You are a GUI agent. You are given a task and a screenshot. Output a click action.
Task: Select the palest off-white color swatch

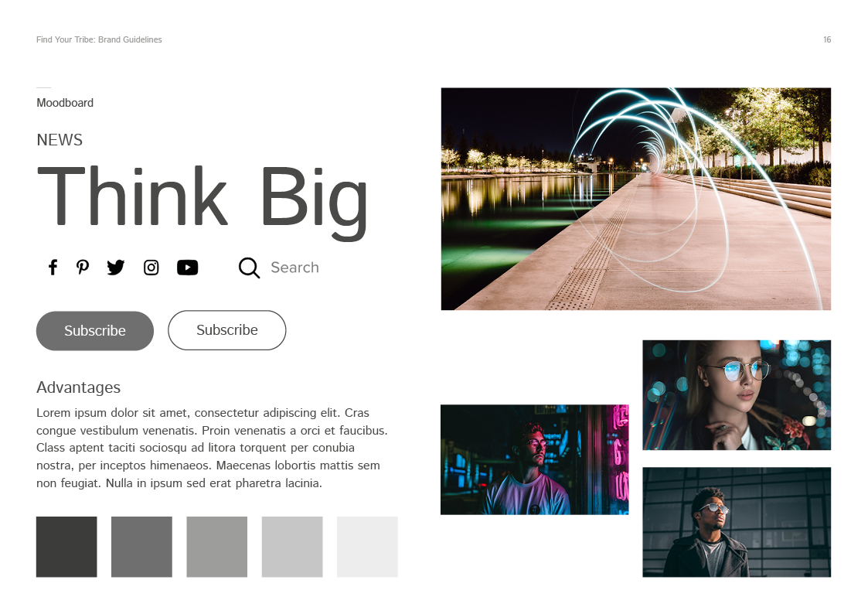368,547
